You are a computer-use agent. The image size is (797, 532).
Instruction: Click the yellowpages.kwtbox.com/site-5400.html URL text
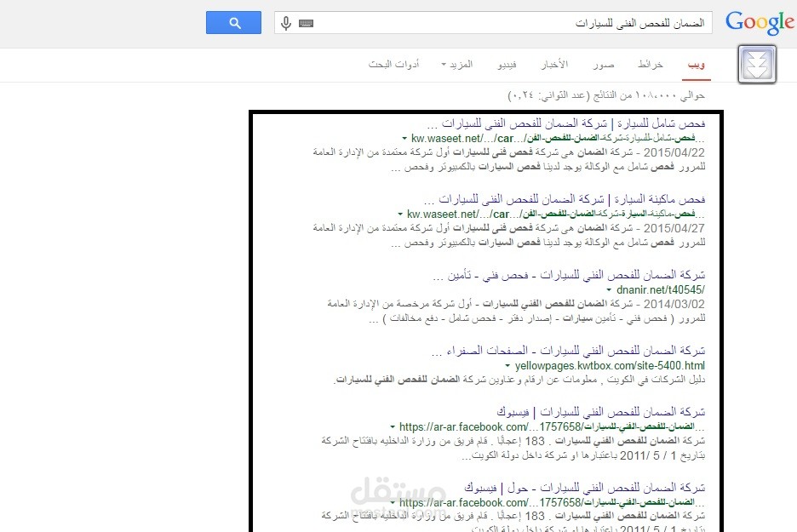[610, 366]
